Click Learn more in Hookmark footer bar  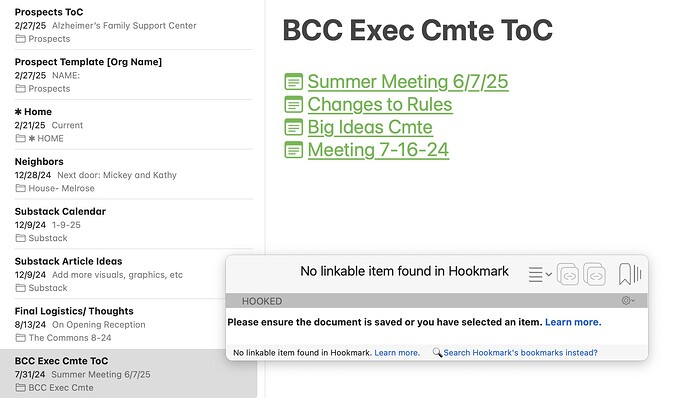(397, 353)
